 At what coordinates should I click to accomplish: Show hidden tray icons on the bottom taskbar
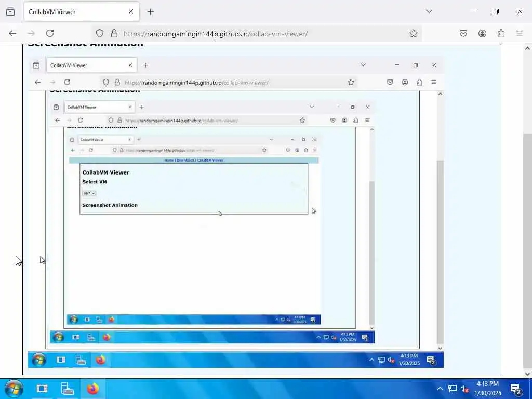(x=440, y=389)
